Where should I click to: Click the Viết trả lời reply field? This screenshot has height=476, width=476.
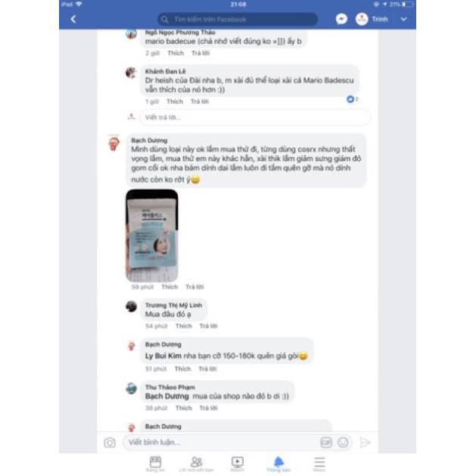[x=255, y=117]
